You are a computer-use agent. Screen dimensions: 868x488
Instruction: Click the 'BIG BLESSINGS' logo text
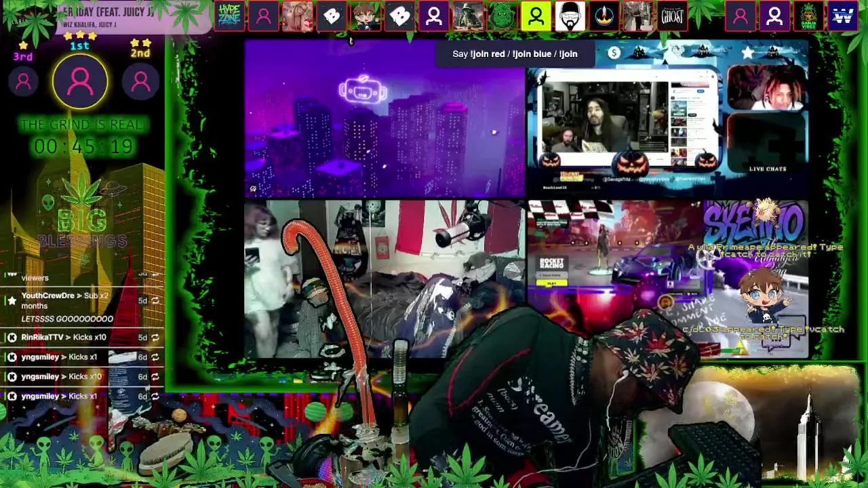(83, 229)
